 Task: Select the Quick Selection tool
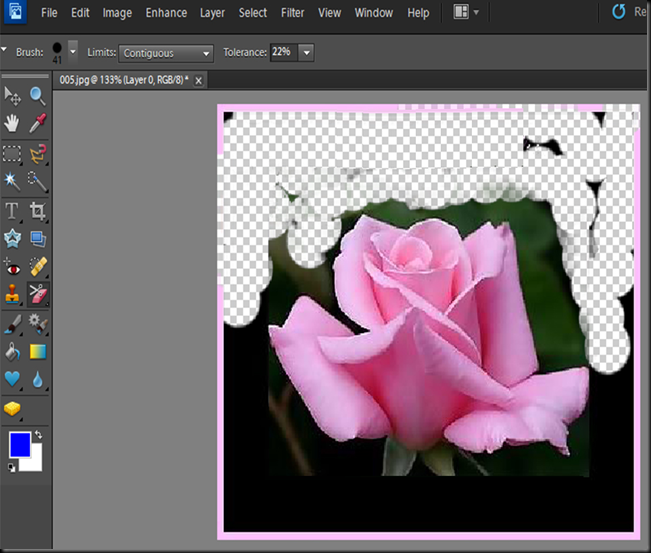click(x=37, y=181)
